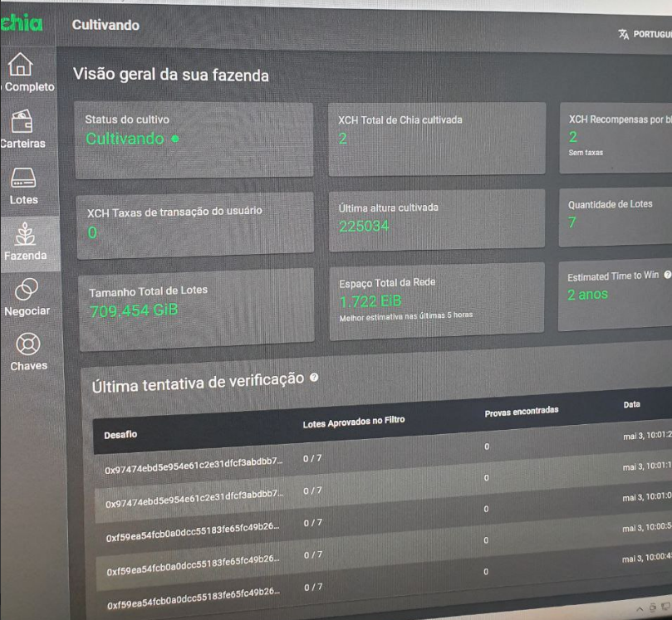The height and width of the screenshot is (620, 672).
Task: Open the Carteiras wallet section
Action: click(x=22, y=129)
